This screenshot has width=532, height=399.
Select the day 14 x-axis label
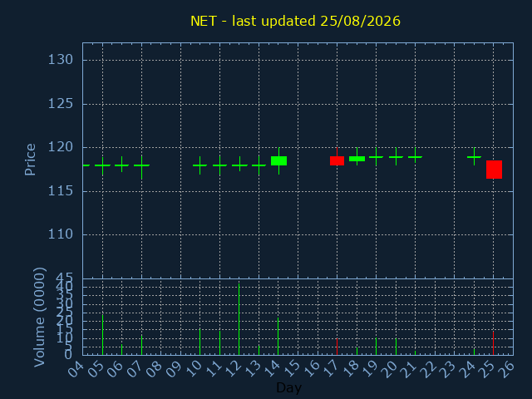[272, 368]
